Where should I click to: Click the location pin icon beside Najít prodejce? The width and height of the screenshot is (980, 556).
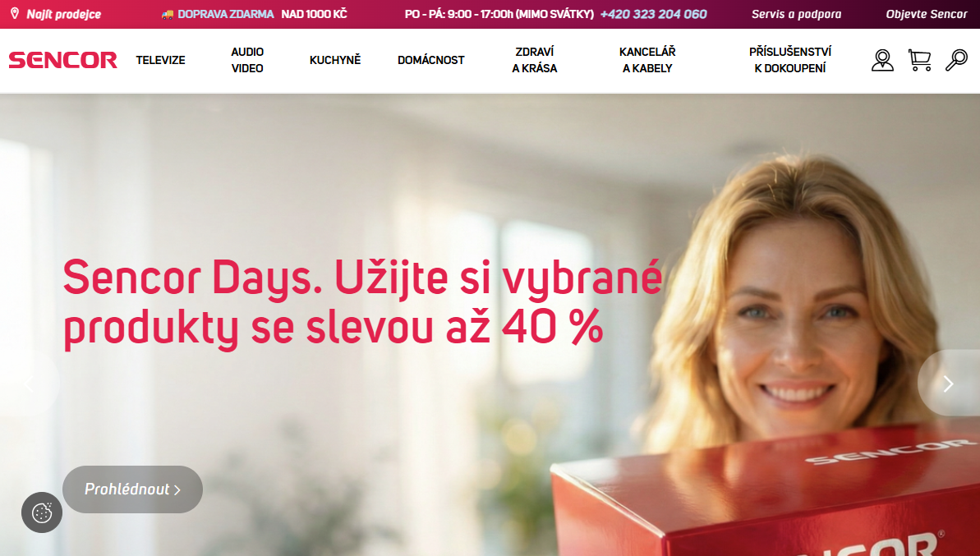(14, 14)
